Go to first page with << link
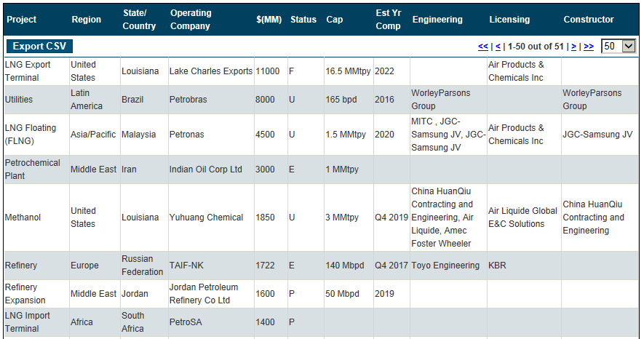The height and width of the screenshot is (339, 644). tap(483, 47)
